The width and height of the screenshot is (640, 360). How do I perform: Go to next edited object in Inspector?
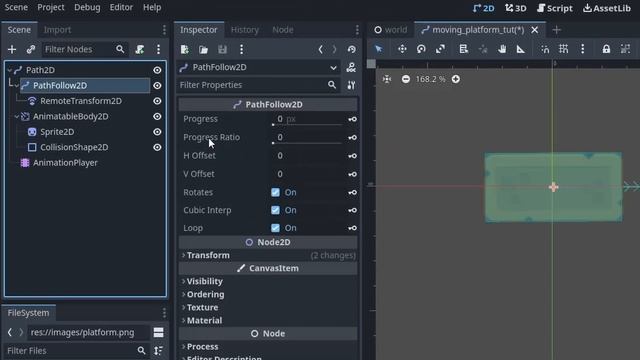pyautogui.click(x=334, y=49)
